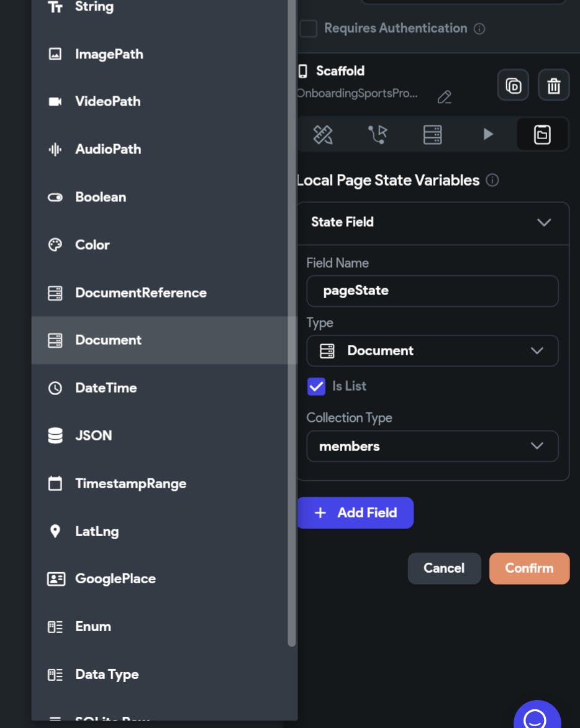Click the delete trash icon
The width and height of the screenshot is (580, 728).
[553, 85]
